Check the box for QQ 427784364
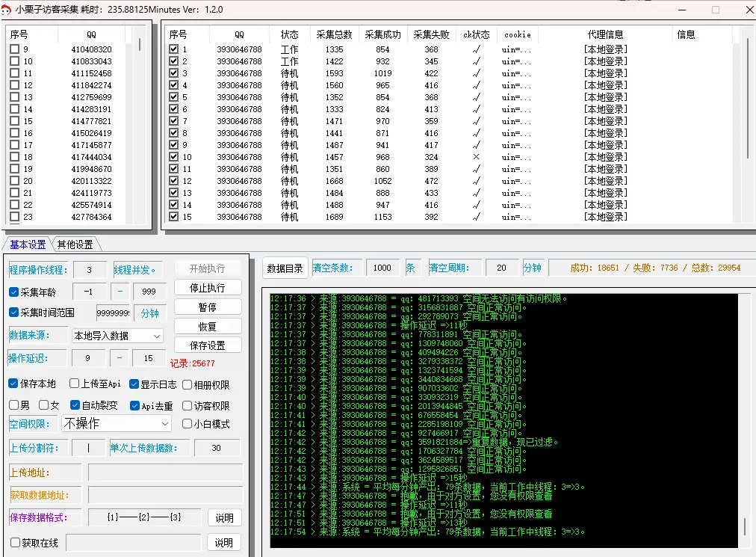Screen dimensions: 756x557 [14, 217]
